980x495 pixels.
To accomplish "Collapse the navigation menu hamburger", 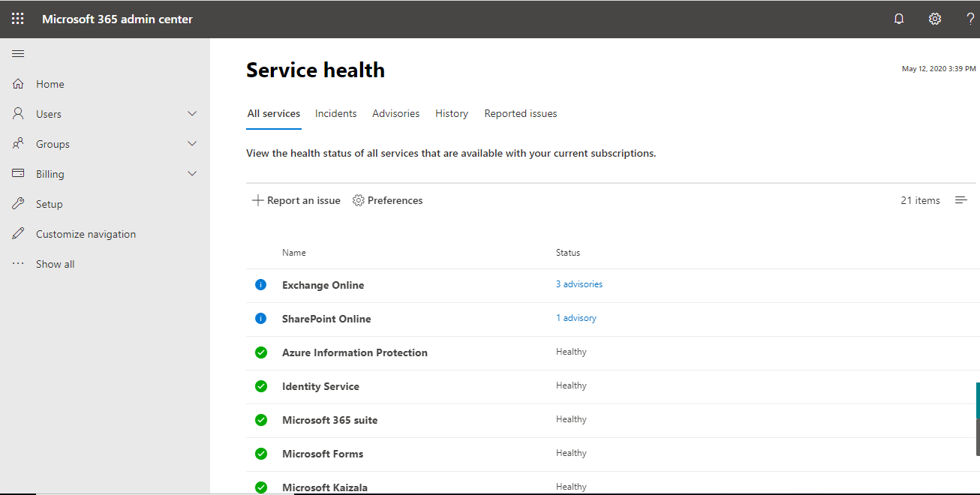I will tap(18, 53).
